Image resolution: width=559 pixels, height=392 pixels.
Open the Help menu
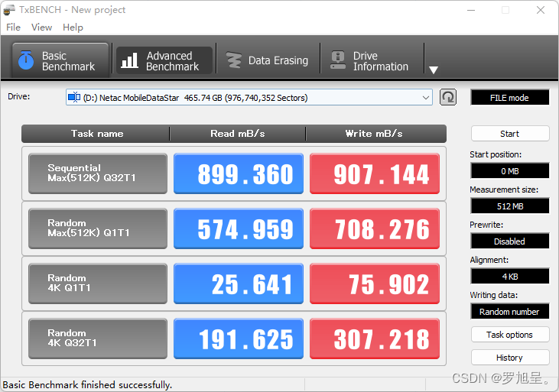click(x=73, y=28)
